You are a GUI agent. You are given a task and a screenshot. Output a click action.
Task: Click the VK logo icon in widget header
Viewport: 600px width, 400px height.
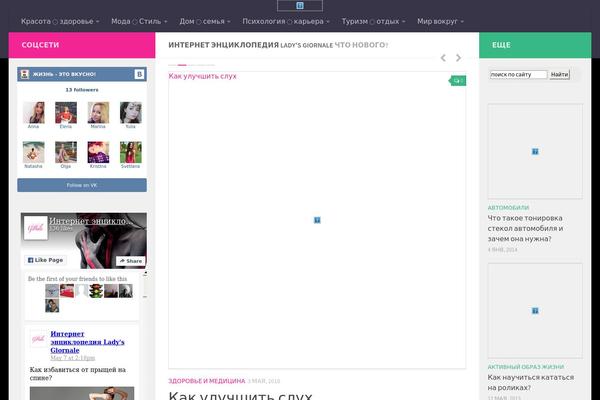coord(139,74)
